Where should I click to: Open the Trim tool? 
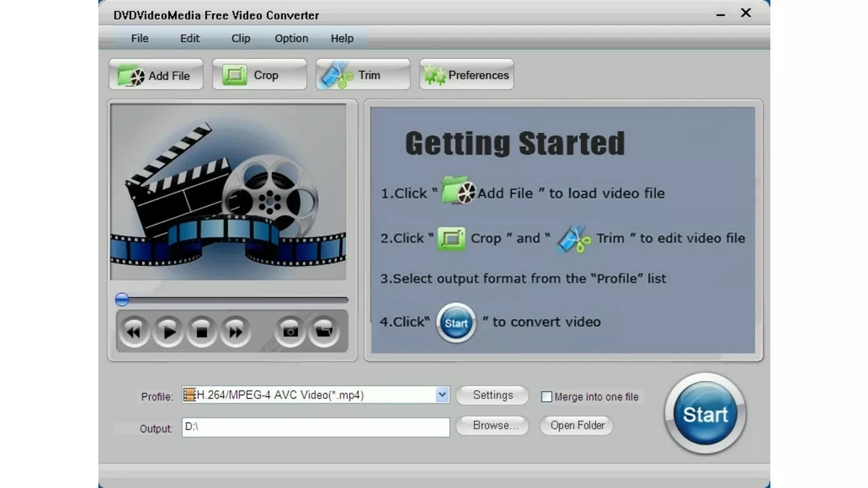362,75
